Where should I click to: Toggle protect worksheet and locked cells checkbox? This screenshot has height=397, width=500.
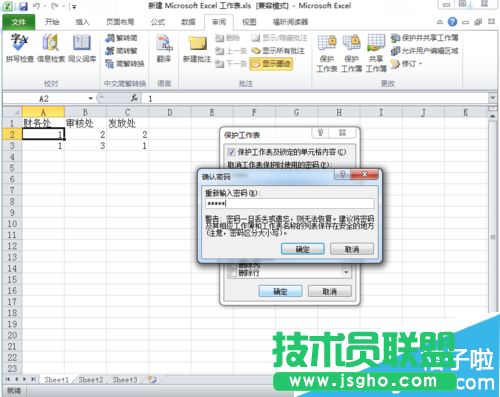[231, 152]
